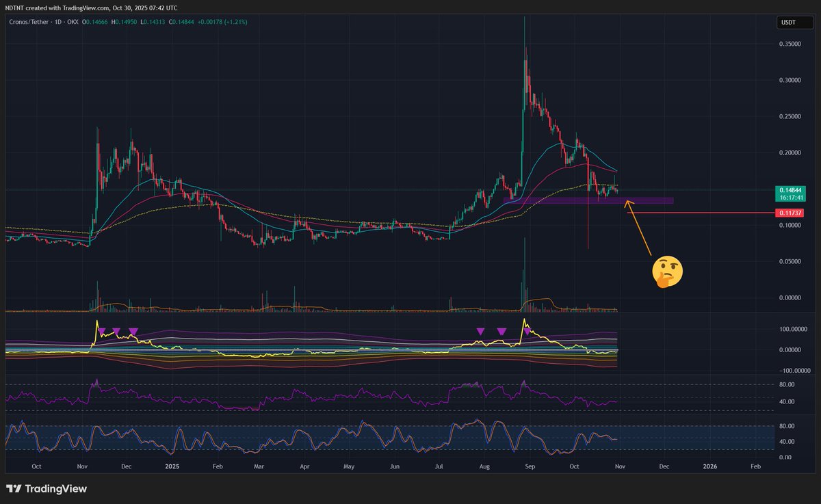The image size is (821, 504).
Task: Open the 1D timeframe selector in the legend
Action: (x=59, y=21)
